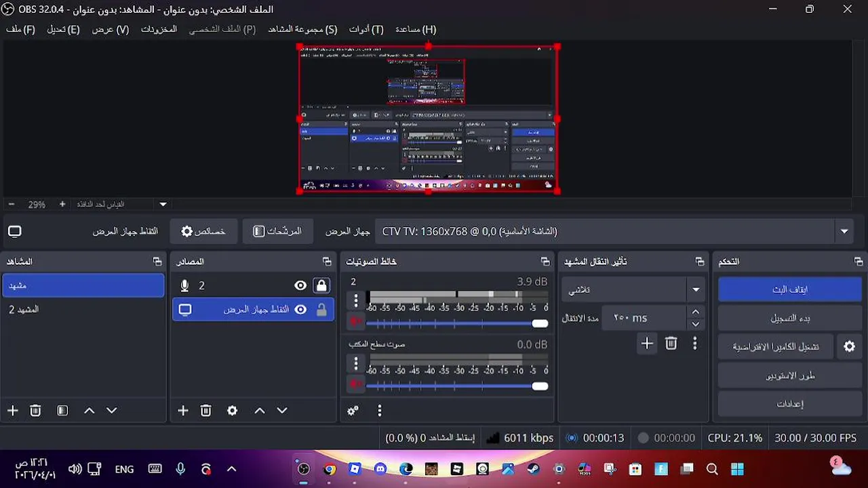Add a new source with the plus icon
The image size is (868, 488).
point(182,411)
